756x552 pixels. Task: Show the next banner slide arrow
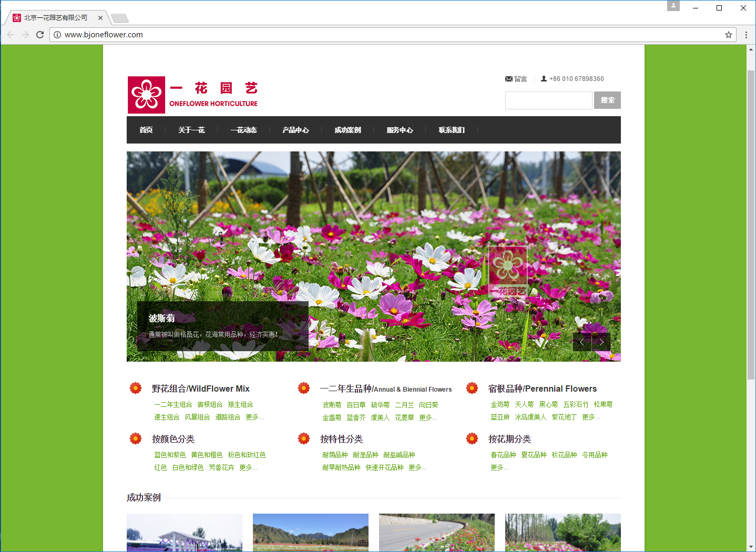(601, 342)
